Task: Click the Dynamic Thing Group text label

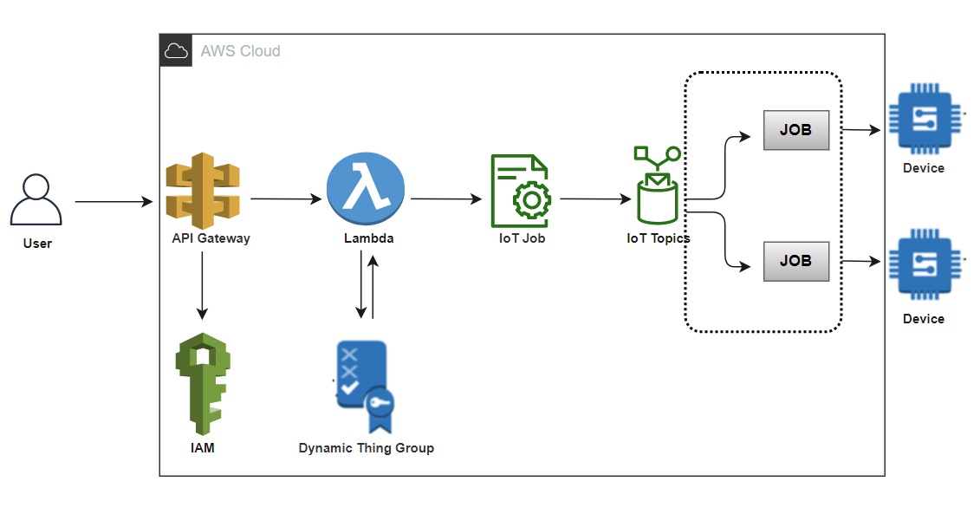Action: pyautogui.click(x=367, y=448)
